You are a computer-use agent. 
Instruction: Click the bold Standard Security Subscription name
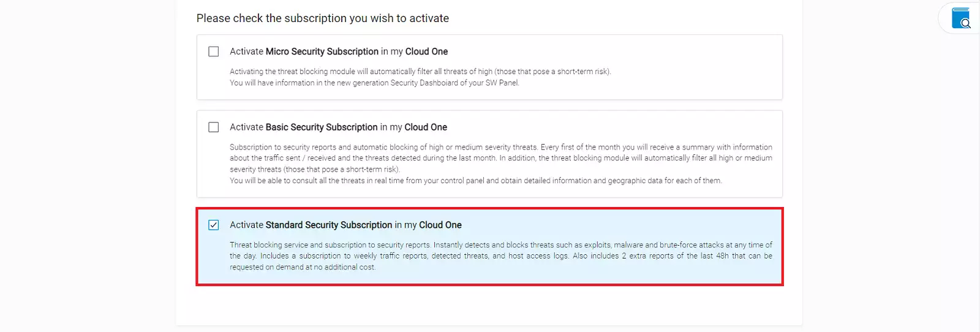click(329, 225)
